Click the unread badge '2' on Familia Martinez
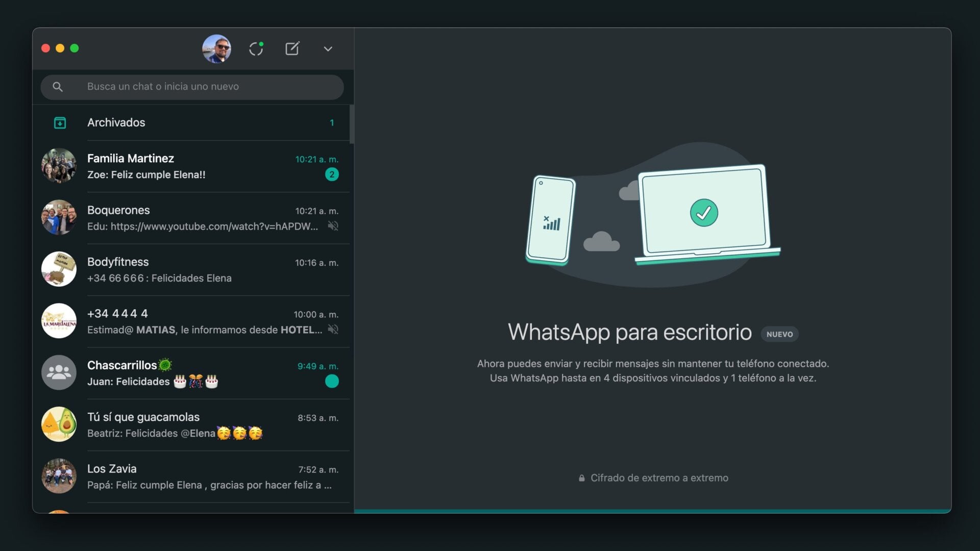Screen dimensions: 980x551 pos(332,174)
